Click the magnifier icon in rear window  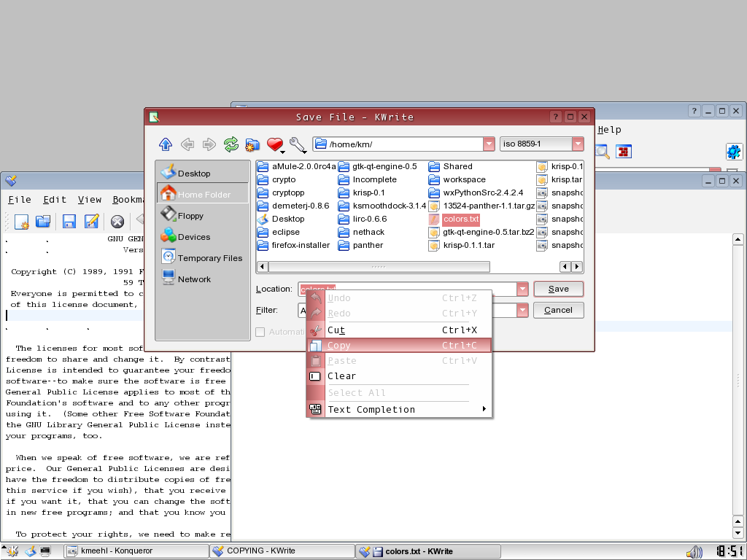[x=603, y=152]
